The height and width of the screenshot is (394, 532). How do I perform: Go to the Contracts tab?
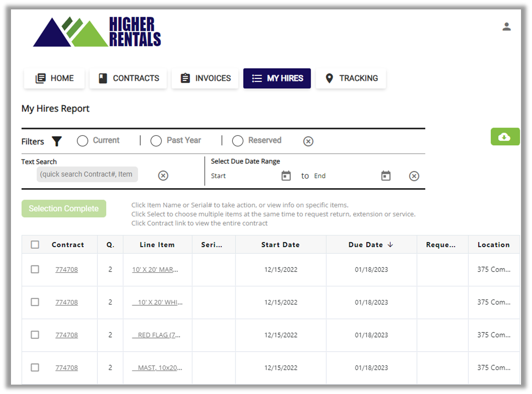pos(128,78)
